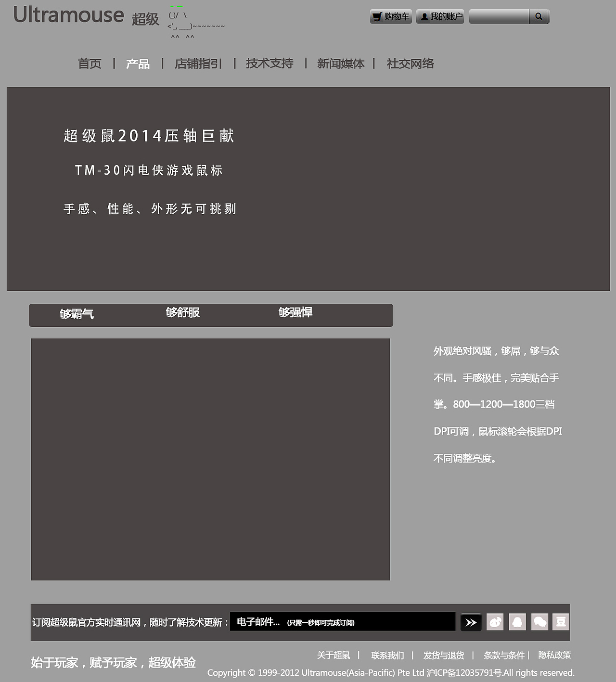
Task: Open the 关于超鼠 link
Action: 333,656
